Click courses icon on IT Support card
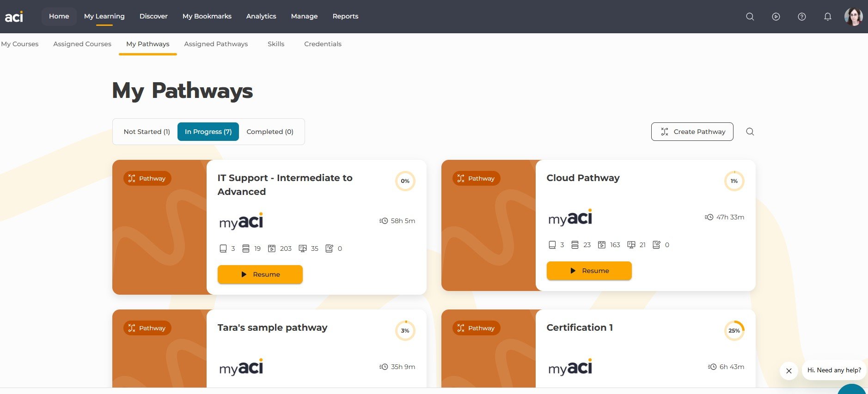This screenshot has height=394, width=868. (223, 249)
